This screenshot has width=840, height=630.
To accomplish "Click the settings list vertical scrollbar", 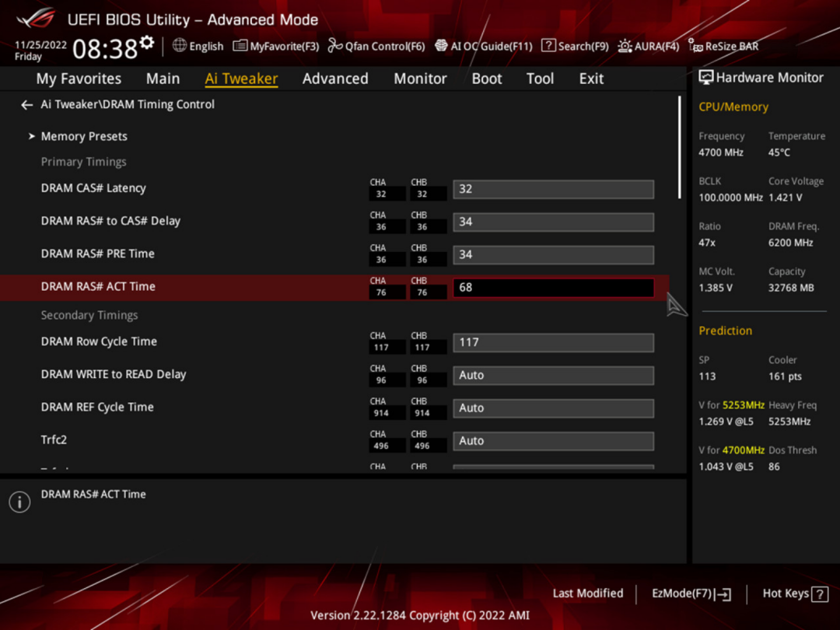I will click(679, 147).
